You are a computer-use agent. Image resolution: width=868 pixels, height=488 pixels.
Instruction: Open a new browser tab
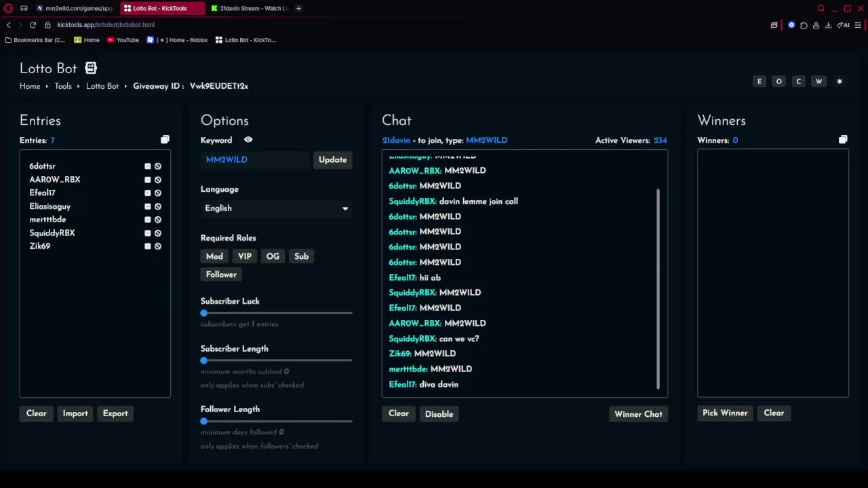[x=298, y=8]
